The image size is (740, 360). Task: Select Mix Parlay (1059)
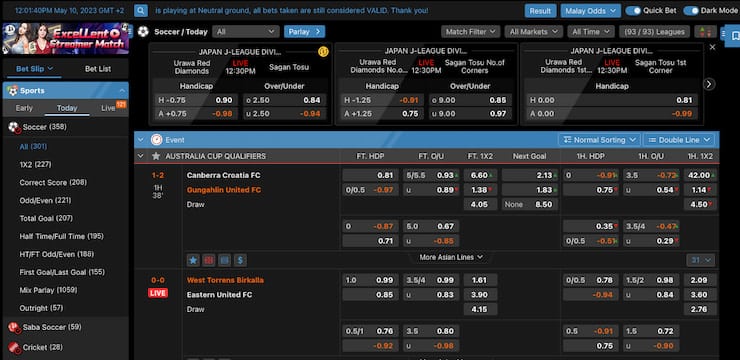(49, 290)
